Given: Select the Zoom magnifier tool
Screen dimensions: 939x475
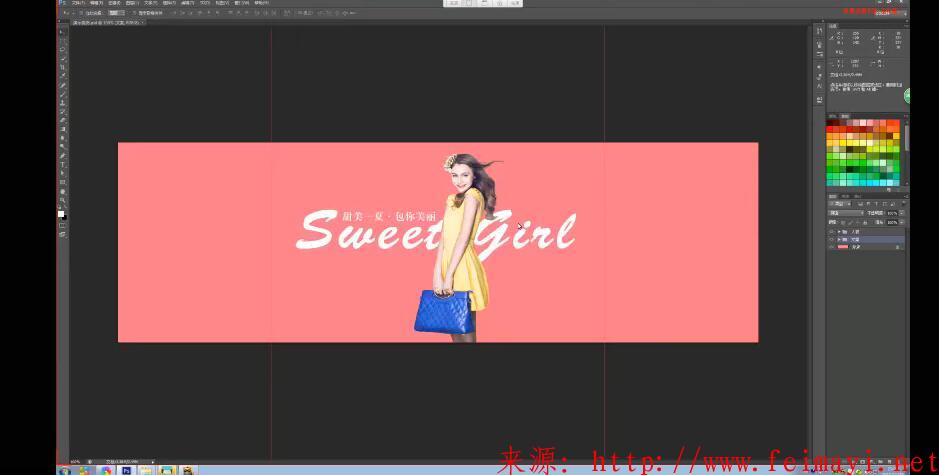Looking at the screenshot, I should click(x=62, y=200).
